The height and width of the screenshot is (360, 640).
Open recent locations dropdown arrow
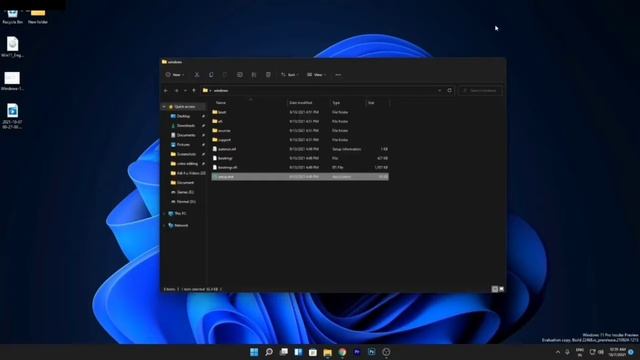click(185, 90)
